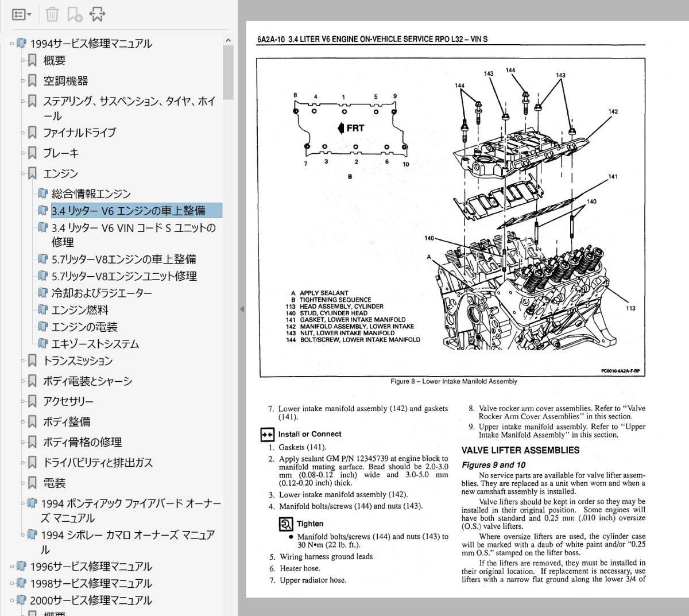Collapse the 1994サービス修理マニュアル tree node
Viewport: 689px width, 616px height.
point(12,44)
